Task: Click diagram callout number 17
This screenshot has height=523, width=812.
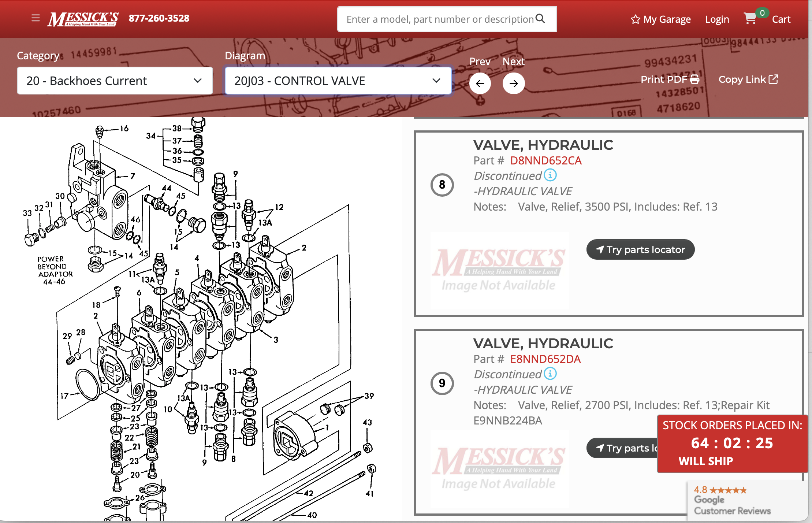Action: (64, 396)
